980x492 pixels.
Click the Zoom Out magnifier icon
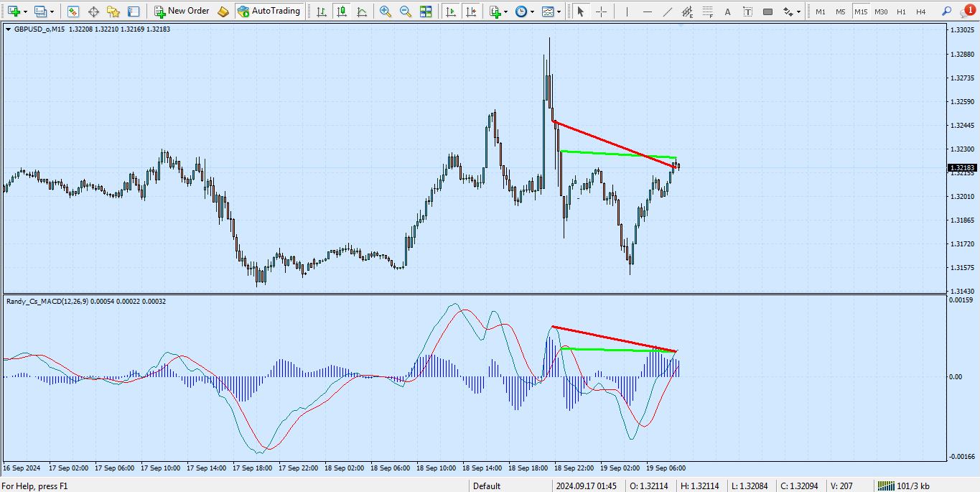click(x=404, y=11)
